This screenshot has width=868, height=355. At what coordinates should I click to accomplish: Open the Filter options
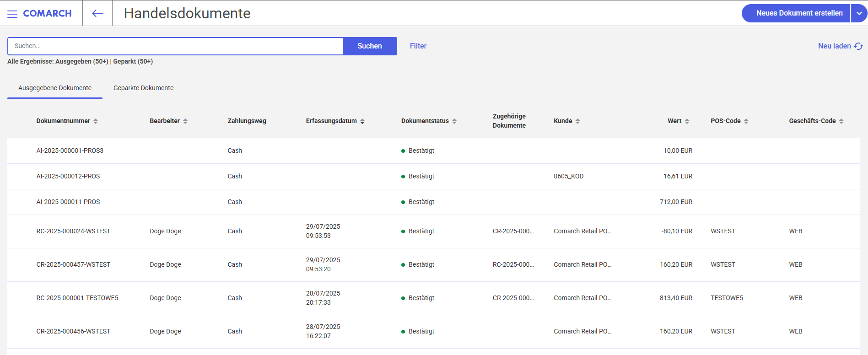[418, 46]
